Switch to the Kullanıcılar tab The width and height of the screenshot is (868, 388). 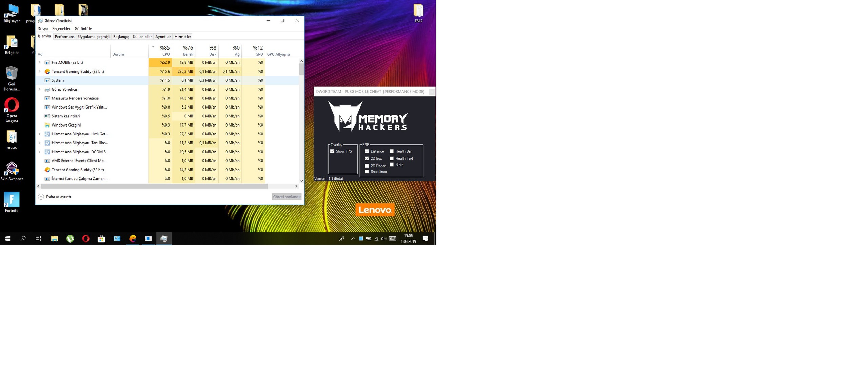[x=142, y=37]
